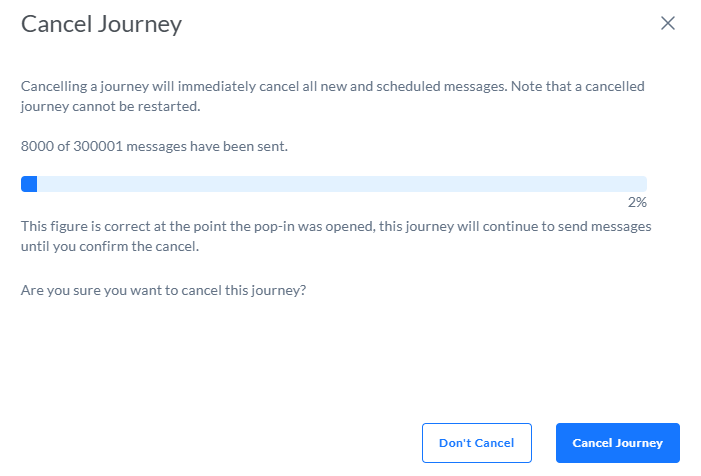The width and height of the screenshot is (701, 476).
Task: Click 'until you confirm the cancel' text
Action: (110, 246)
